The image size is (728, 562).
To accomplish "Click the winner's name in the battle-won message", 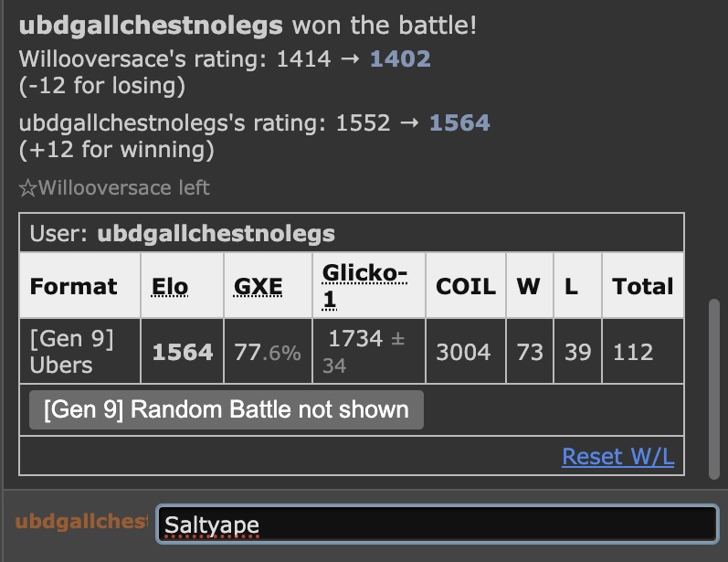I will click(x=150, y=26).
